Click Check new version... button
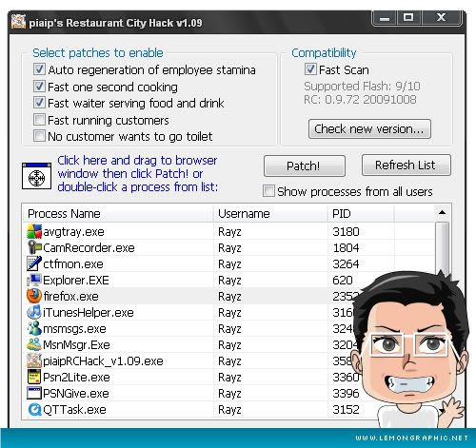The image size is (476, 448). (x=369, y=129)
